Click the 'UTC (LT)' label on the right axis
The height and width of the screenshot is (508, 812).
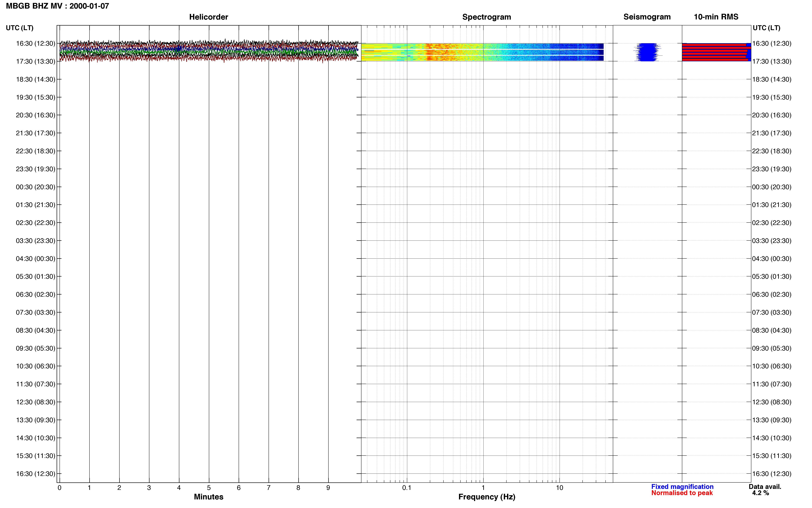tap(766, 28)
